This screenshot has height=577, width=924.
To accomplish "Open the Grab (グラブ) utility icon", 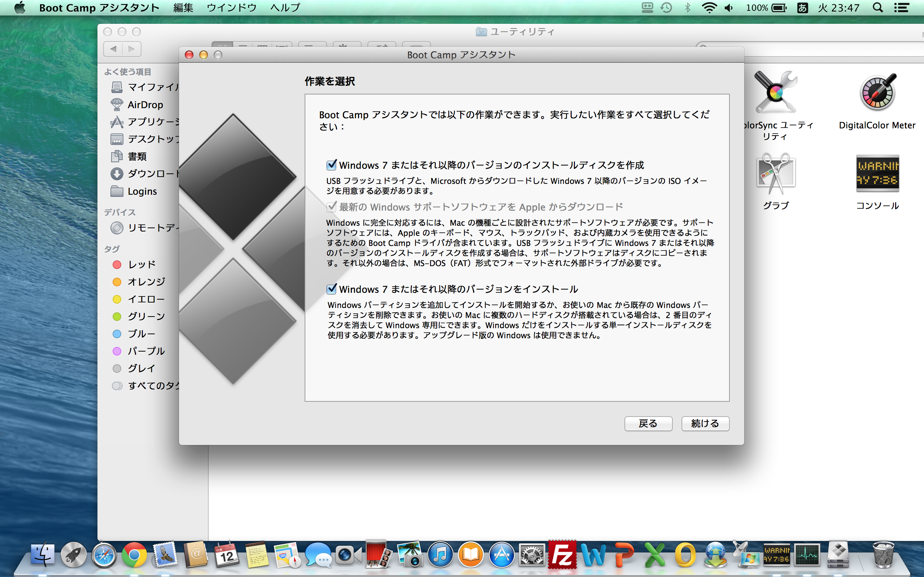I will pyautogui.click(x=775, y=173).
